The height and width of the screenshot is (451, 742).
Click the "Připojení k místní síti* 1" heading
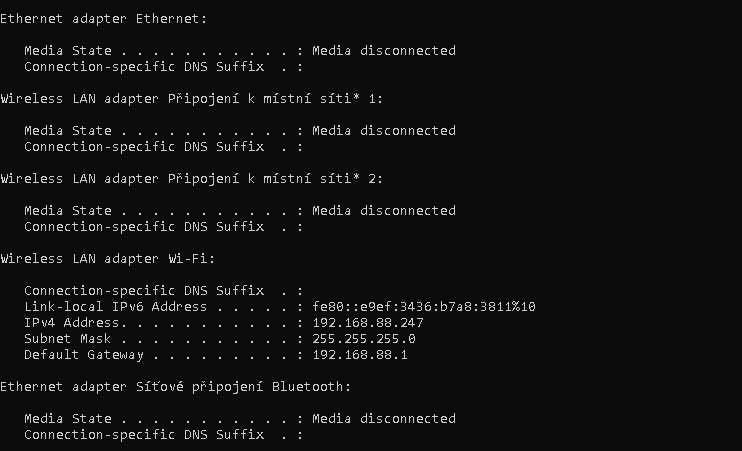click(192, 99)
